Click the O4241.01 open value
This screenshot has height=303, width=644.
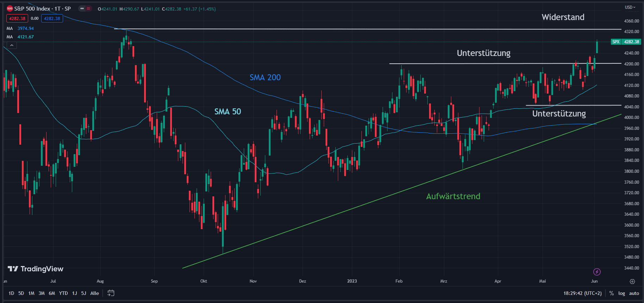(x=107, y=9)
